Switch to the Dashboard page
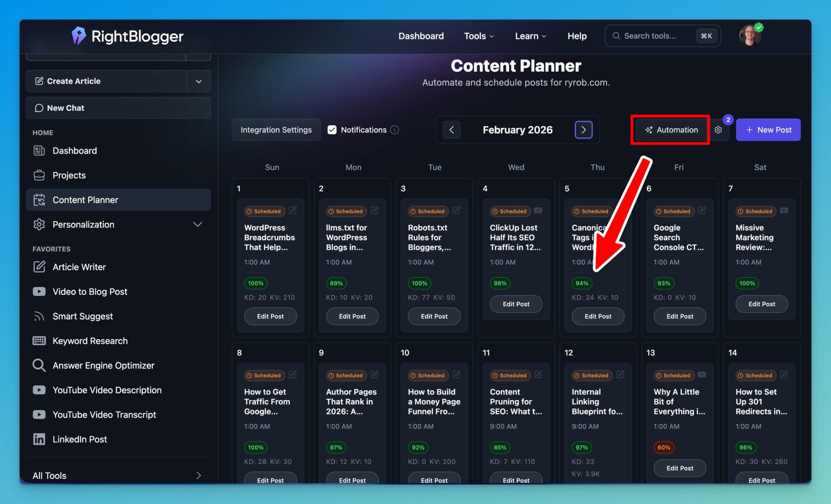831x504 pixels. click(421, 36)
